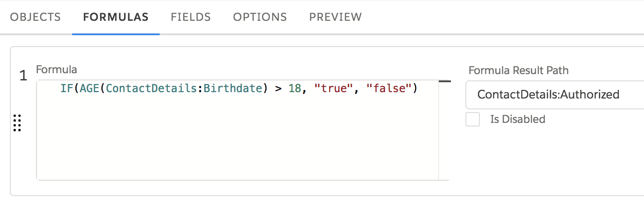644x206 pixels.
Task: Click the Formula Result Path label
Action: [x=519, y=70]
